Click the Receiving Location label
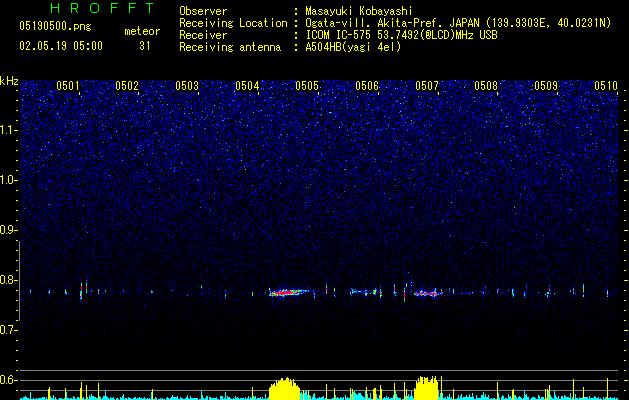Viewport: 629px width, 400px height. [x=233, y=23]
